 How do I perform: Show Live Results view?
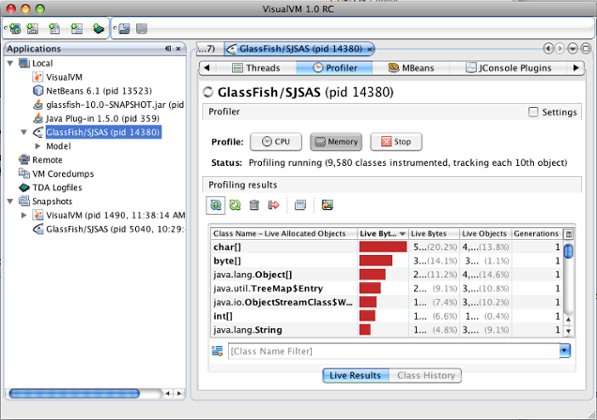356,375
